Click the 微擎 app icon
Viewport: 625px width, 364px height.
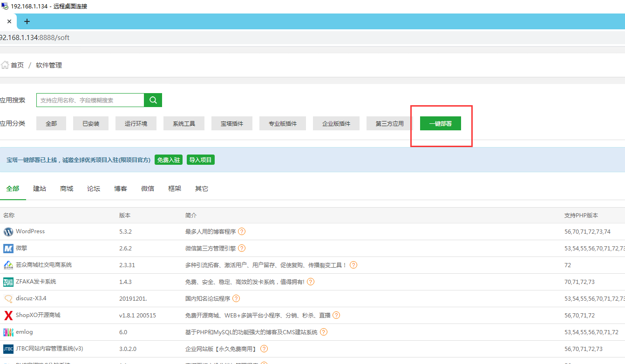click(x=8, y=249)
